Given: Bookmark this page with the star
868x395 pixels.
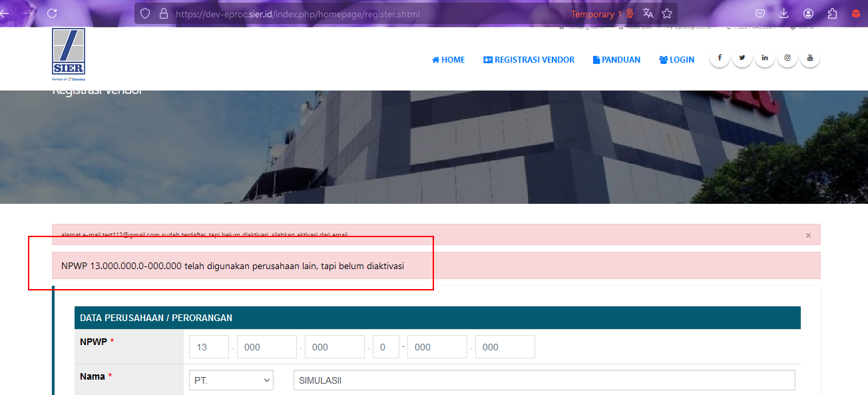Looking at the screenshot, I should click(x=667, y=13).
